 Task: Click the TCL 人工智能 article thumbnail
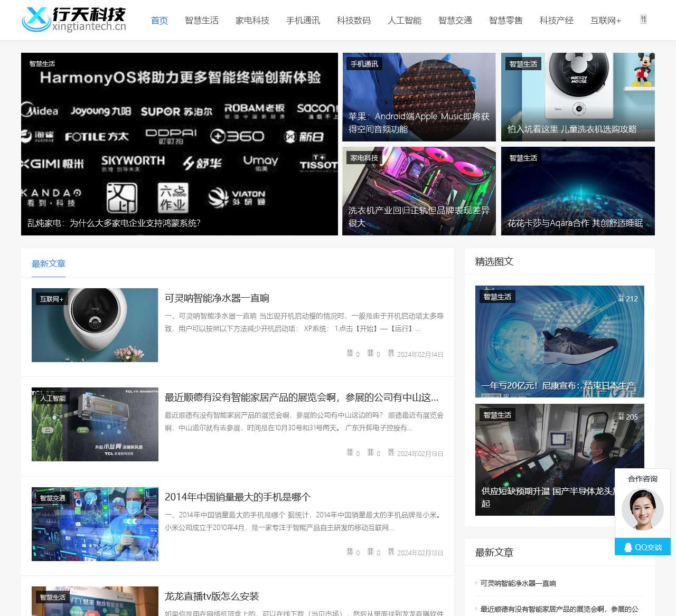pyautogui.click(x=95, y=424)
